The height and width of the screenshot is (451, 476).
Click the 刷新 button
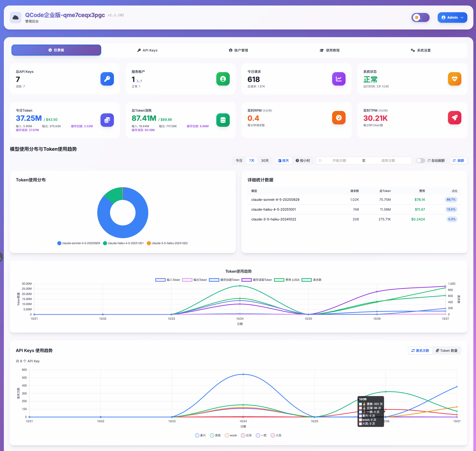[458, 161]
